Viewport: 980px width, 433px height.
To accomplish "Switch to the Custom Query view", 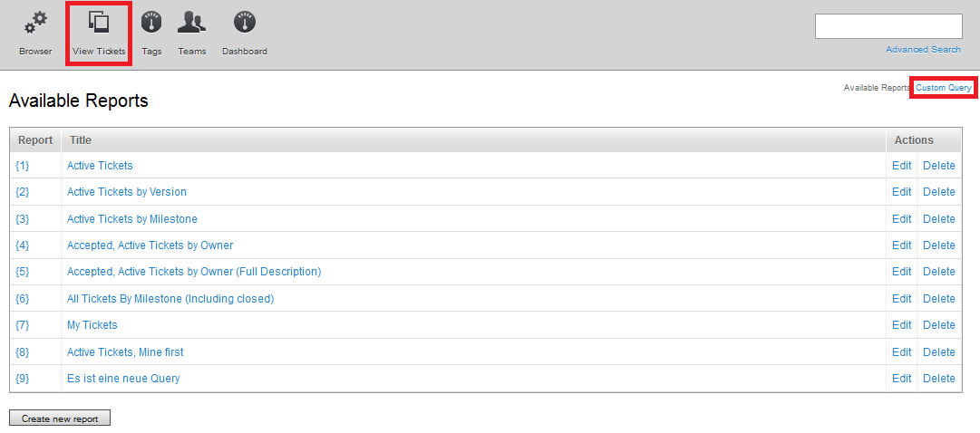I will 943,88.
